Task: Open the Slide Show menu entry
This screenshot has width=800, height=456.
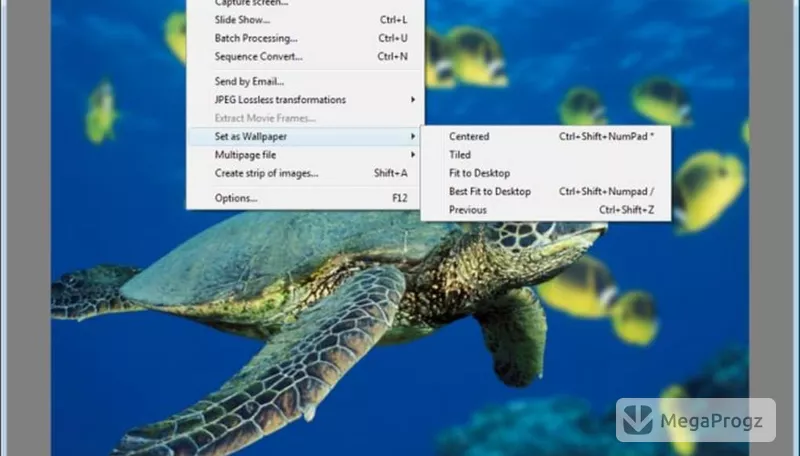Action: pyautogui.click(x=305, y=20)
